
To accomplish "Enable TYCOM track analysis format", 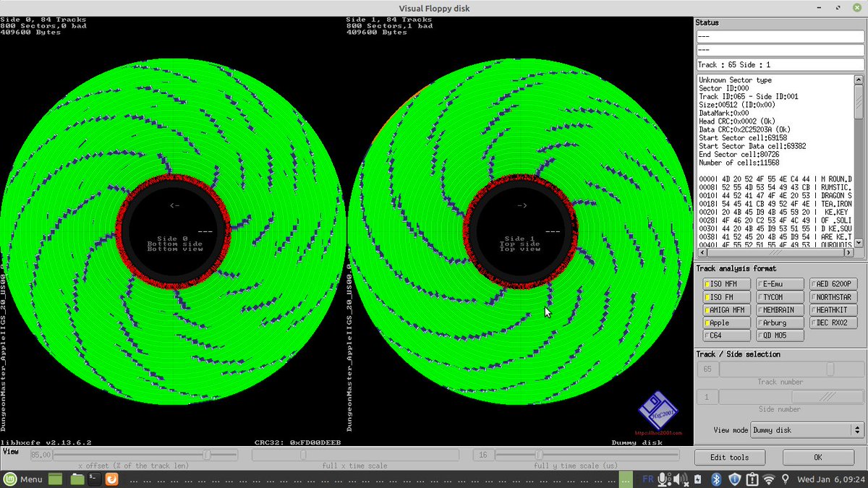I will tap(780, 297).
